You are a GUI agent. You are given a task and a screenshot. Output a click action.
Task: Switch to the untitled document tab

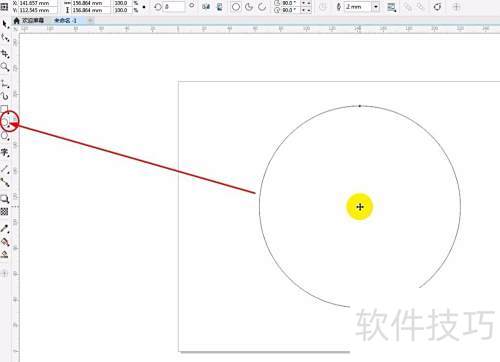tap(66, 21)
